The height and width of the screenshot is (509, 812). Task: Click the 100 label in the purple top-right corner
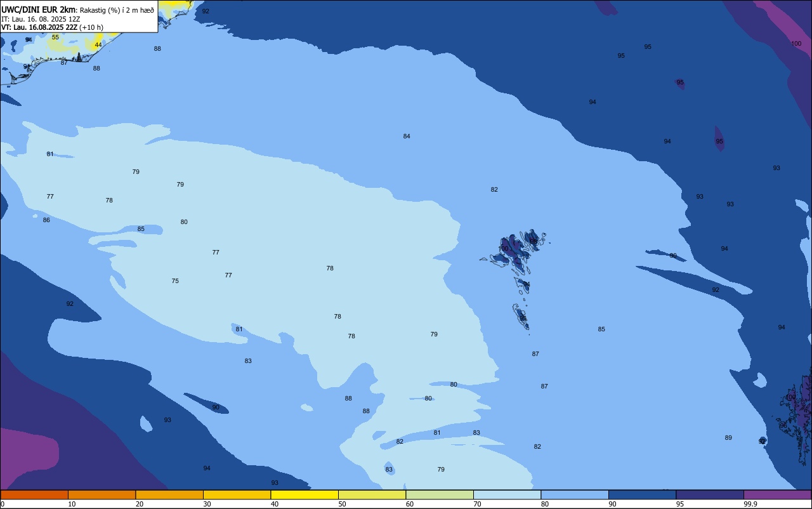(796, 44)
